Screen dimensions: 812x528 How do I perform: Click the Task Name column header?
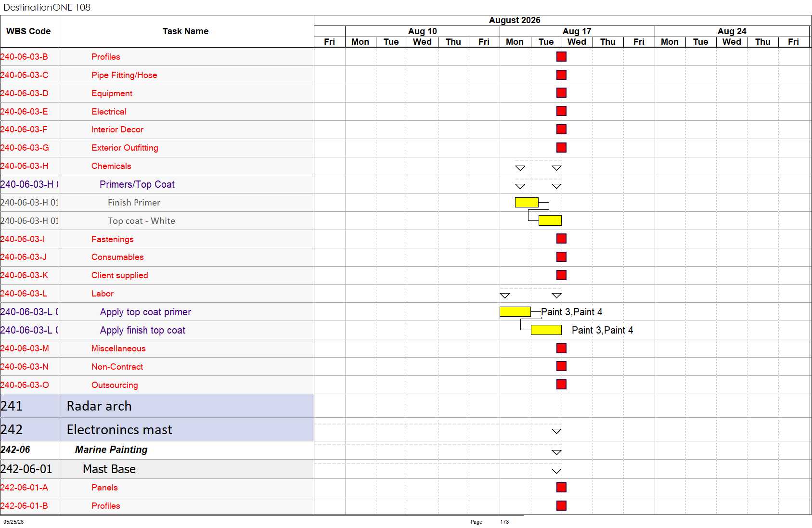tap(186, 31)
